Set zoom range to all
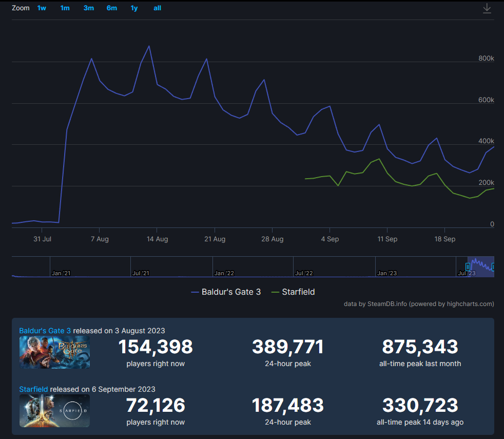 pos(157,8)
